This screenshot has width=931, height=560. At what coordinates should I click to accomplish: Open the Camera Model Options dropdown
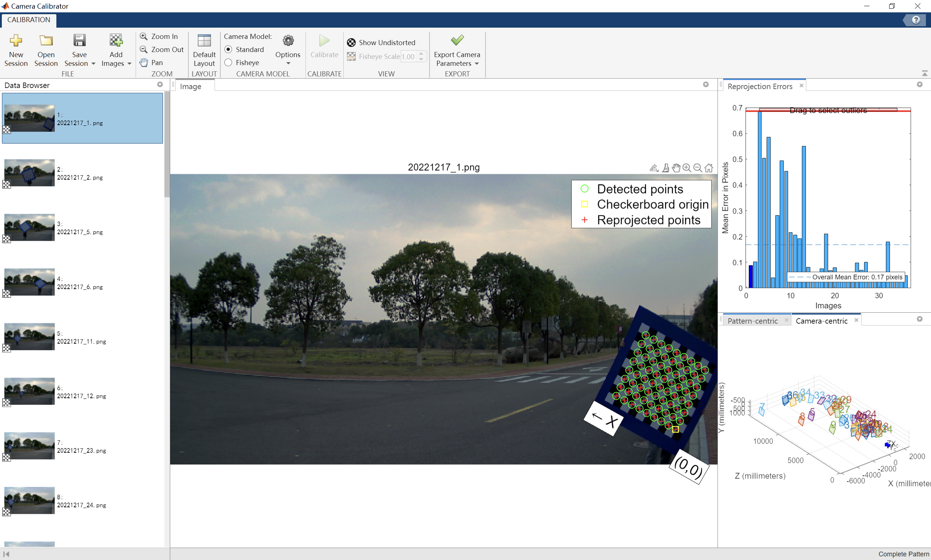[x=287, y=62]
